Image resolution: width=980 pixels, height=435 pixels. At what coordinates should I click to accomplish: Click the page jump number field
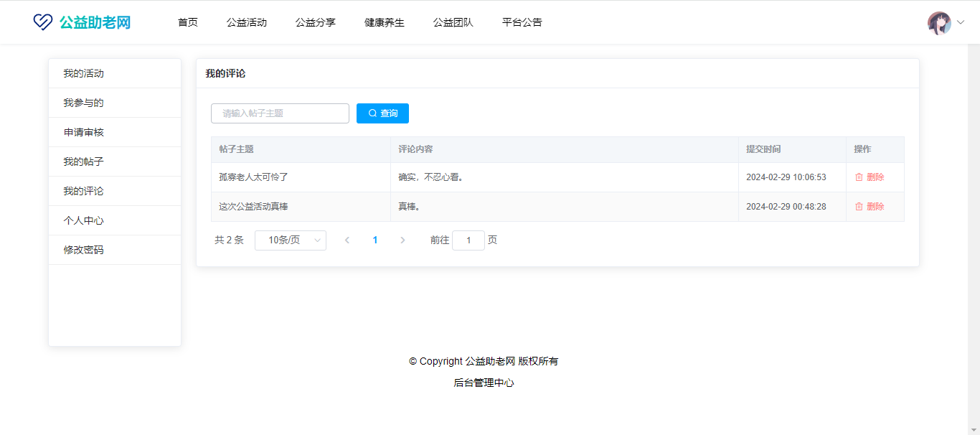click(468, 240)
